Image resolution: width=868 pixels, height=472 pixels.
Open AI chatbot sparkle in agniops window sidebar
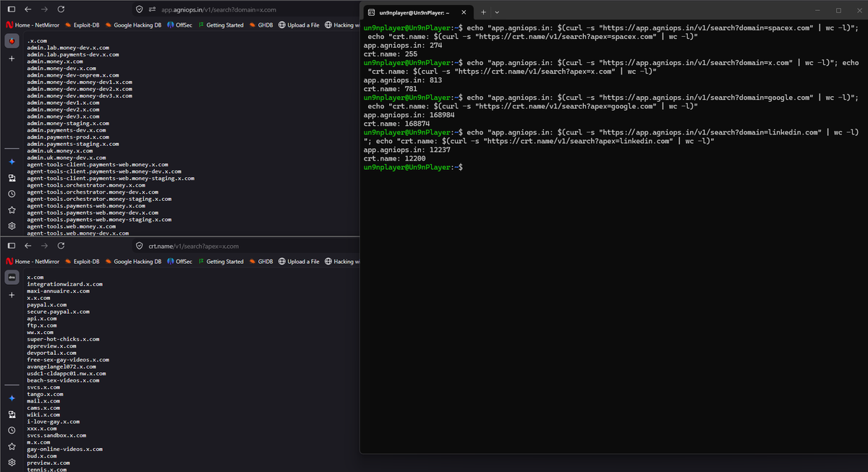point(12,162)
